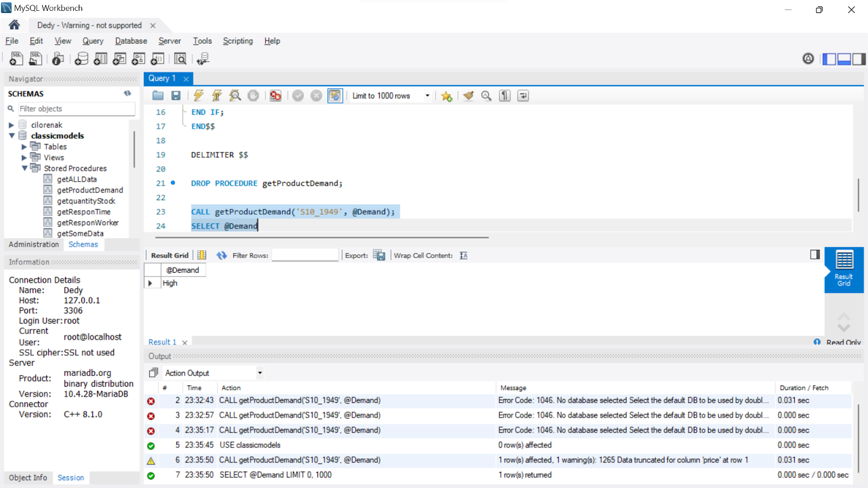Click the editor horizontal scrollbar
868x488 pixels.
322,237
